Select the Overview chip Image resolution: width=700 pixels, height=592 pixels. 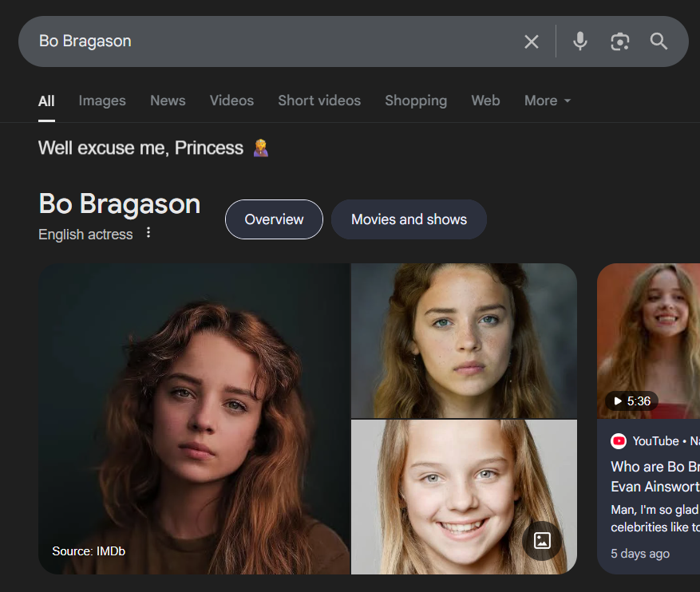pos(274,219)
